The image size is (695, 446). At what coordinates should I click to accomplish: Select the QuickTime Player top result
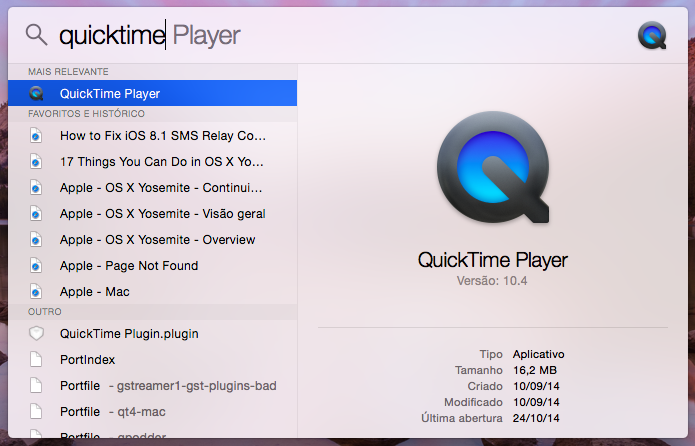[x=152, y=93]
